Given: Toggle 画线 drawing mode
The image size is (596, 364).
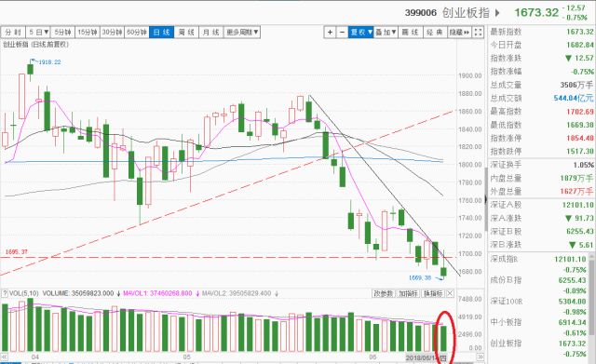Looking at the screenshot, I should (x=410, y=33).
